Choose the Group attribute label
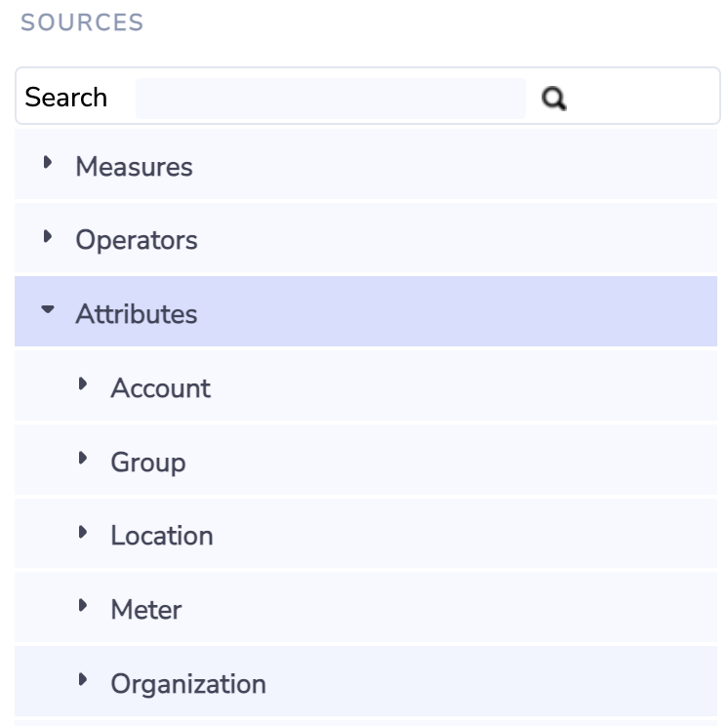 [148, 463]
